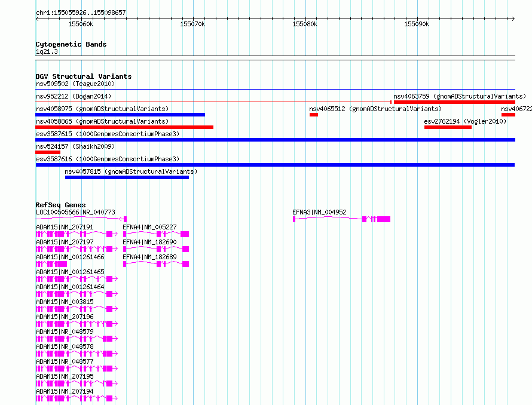Click the LOC100505666|NR_040773 gene label
Image resolution: width=532 pixels, height=405 pixels.
point(76,212)
